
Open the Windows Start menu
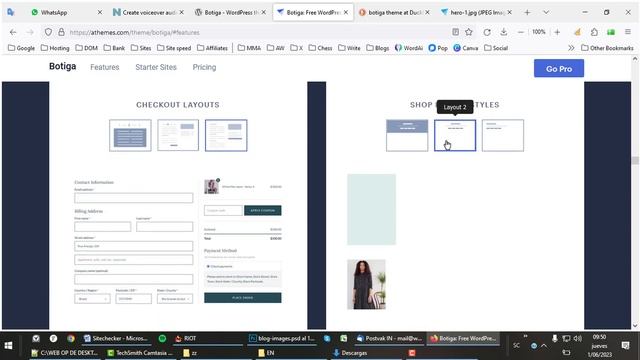pyautogui.click(x=8, y=346)
